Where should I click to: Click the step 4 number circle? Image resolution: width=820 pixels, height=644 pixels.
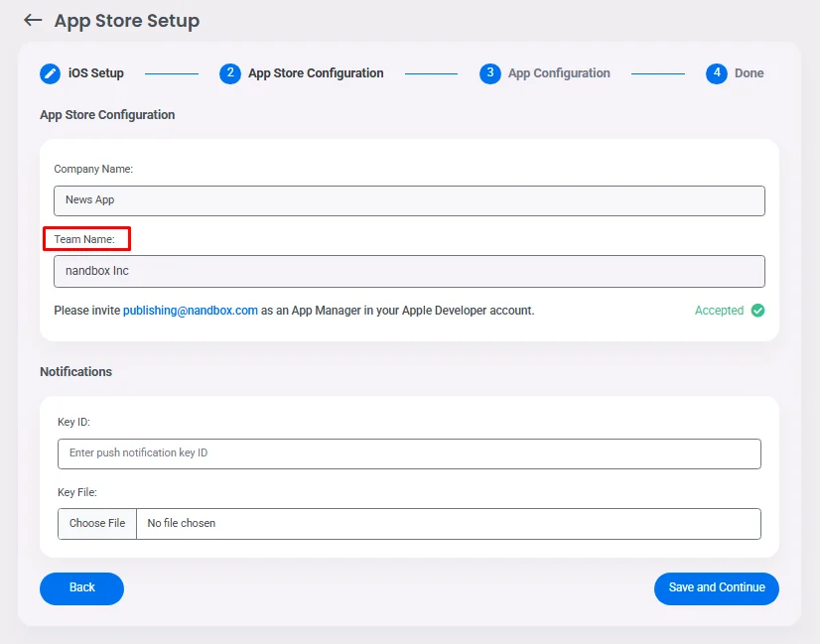pyautogui.click(x=716, y=73)
